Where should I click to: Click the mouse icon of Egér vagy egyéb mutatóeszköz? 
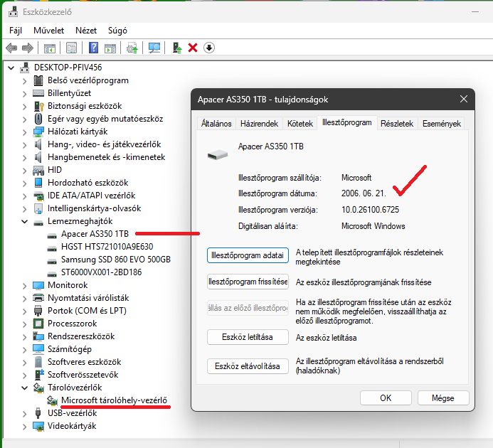coord(38,119)
